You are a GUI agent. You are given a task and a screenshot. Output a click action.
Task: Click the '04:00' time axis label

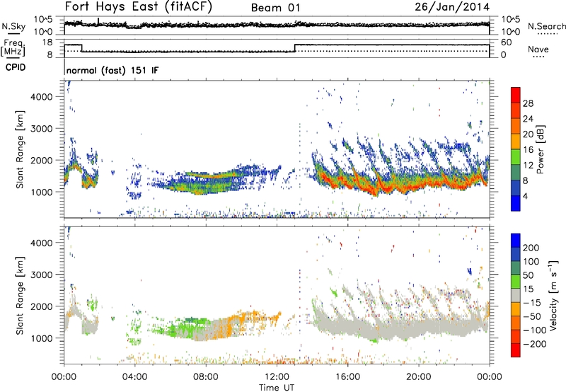tap(135, 377)
